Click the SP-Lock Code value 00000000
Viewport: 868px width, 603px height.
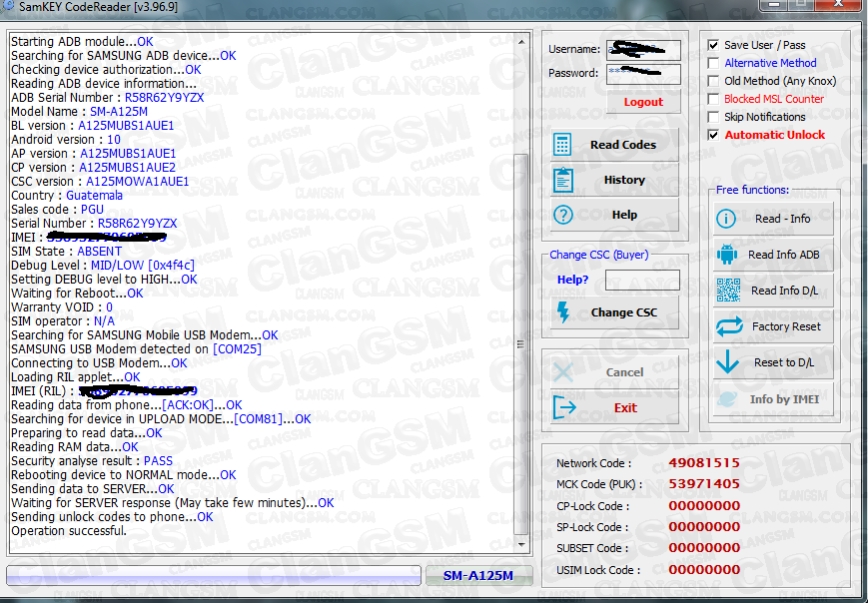click(704, 527)
